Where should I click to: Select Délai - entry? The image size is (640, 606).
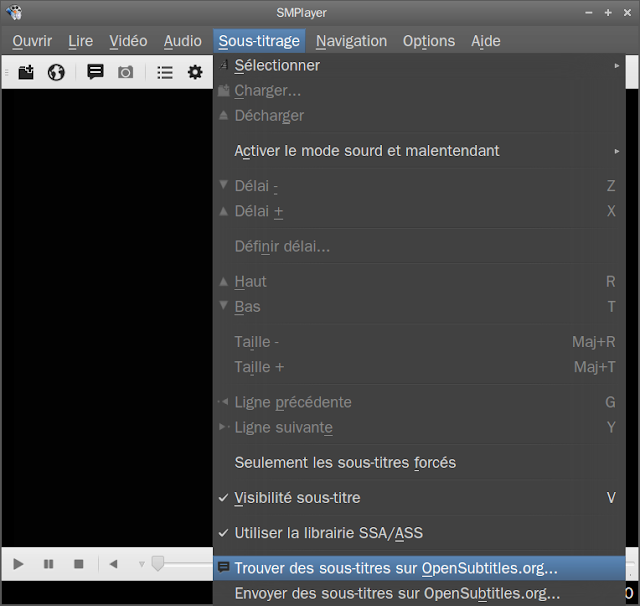click(419, 186)
